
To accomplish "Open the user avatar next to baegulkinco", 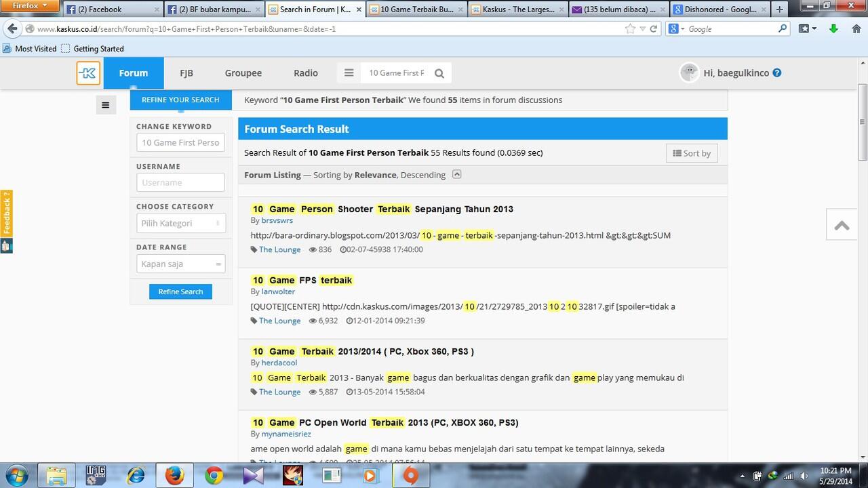I will click(689, 73).
